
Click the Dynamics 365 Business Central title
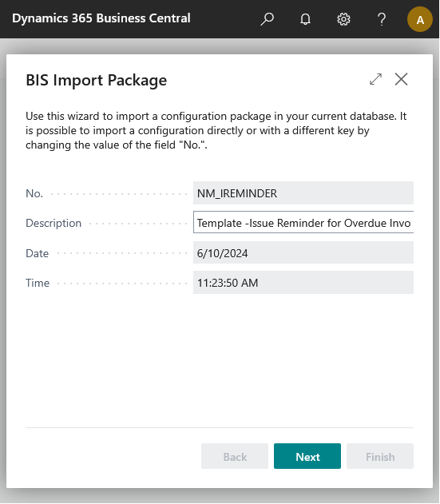pos(101,18)
